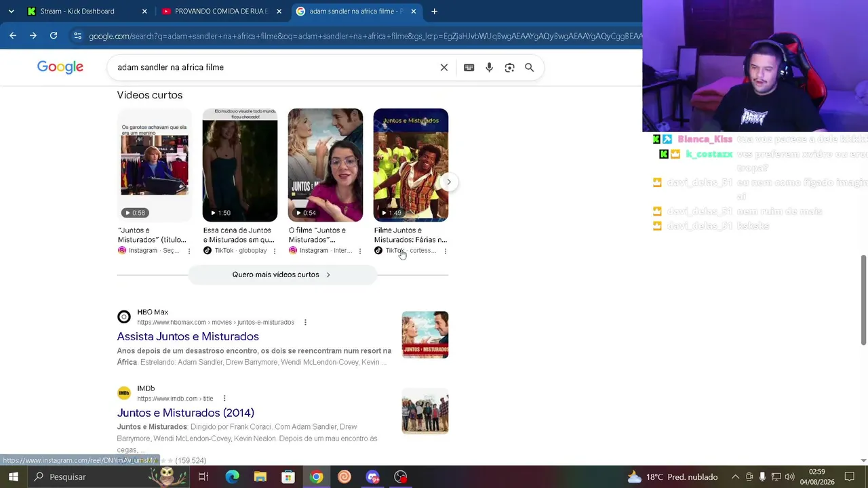Open Task View on taskbar

click(203, 477)
